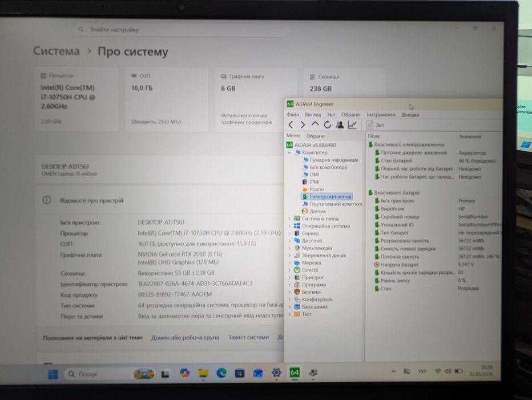This screenshot has height=400, width=532.
Task: Expand the Збереження даних node
Action: tap(289, 255)
